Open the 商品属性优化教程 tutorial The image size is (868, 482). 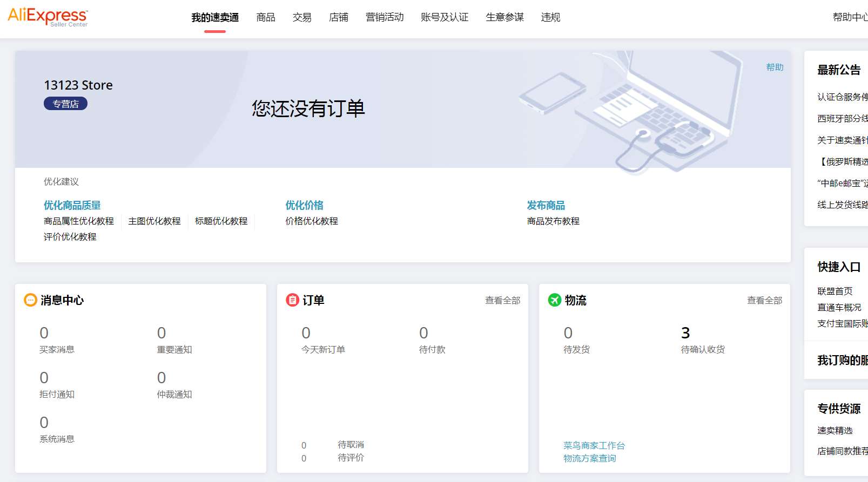(x=79, y=221)
